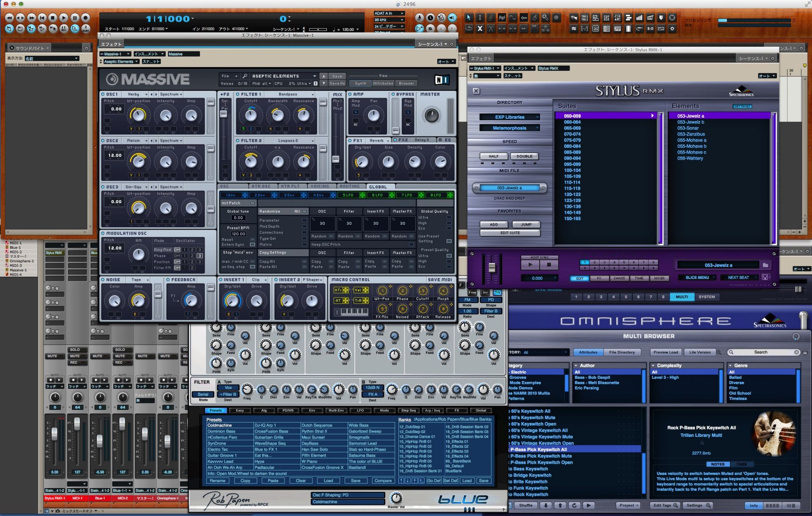Screen dimensions: 812x516
Task: Toggle Massive BYPASS power button
Action: click(x=393, y=94)
